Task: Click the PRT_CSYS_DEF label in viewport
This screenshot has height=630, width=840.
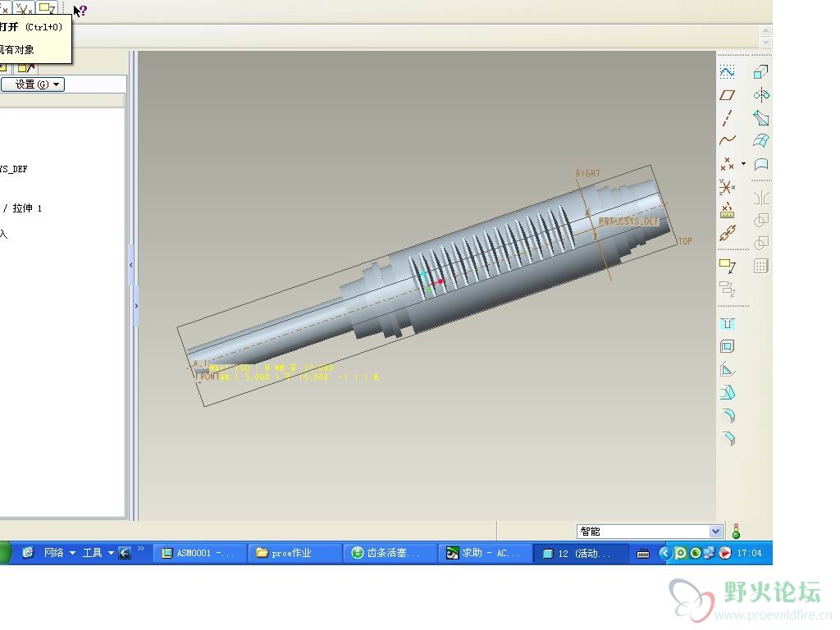Action: (x=628, y=221)
